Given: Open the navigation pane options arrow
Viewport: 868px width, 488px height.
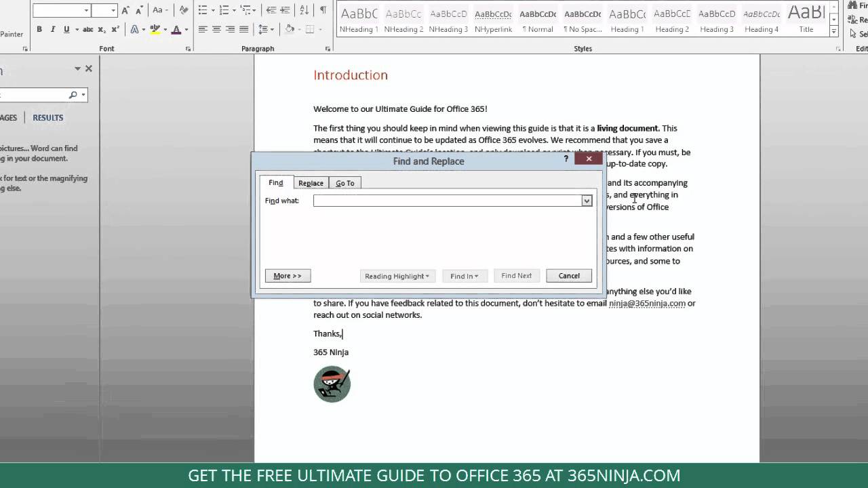Looking at the screenshot, I should coord(77,68).
